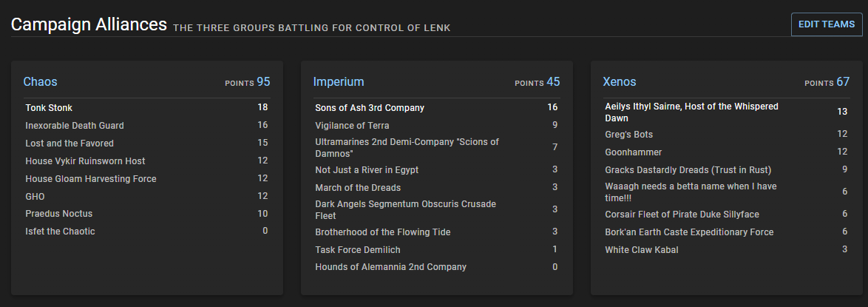Open Inexorable Death Guard entry
The image size is (868, 307).
coord(75,126)
